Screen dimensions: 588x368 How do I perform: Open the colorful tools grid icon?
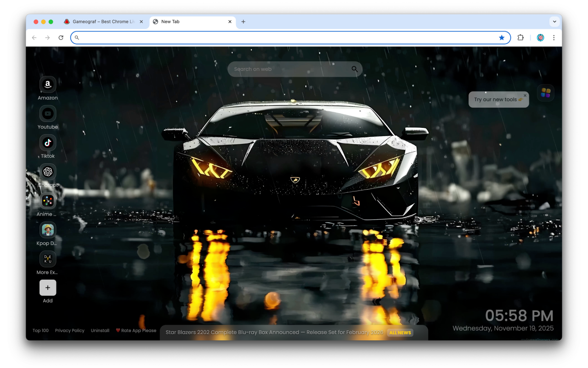tap(546, 93)
